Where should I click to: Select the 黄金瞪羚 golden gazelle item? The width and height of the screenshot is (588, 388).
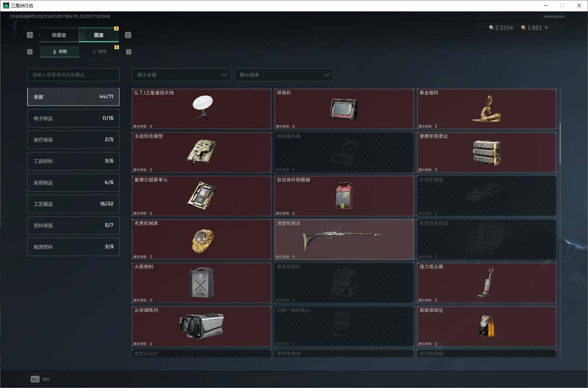[487, 109]
